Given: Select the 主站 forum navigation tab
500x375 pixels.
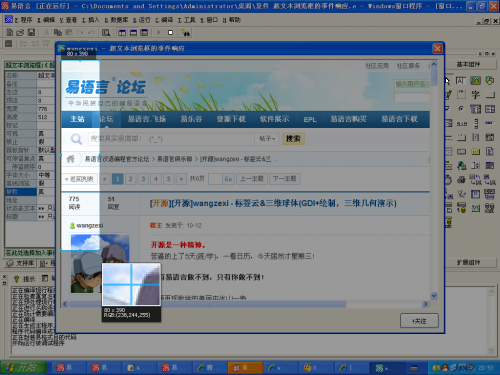Looking at the screenshot, I should click(77, 119).
